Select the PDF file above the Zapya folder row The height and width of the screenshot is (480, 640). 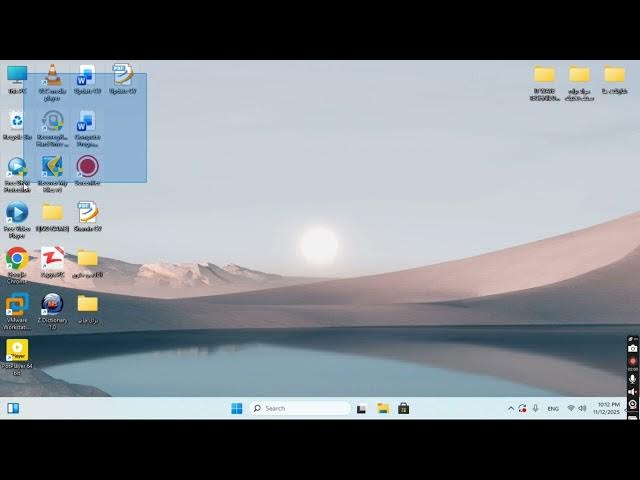87,216
